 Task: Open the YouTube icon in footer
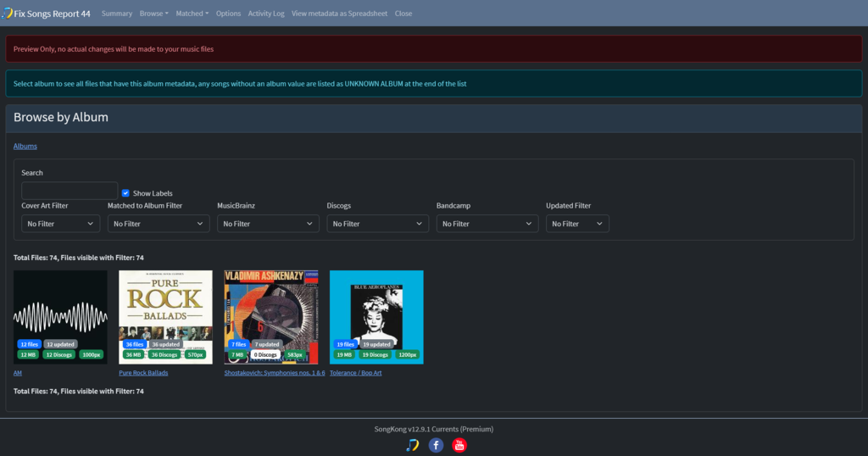[459, 445]
